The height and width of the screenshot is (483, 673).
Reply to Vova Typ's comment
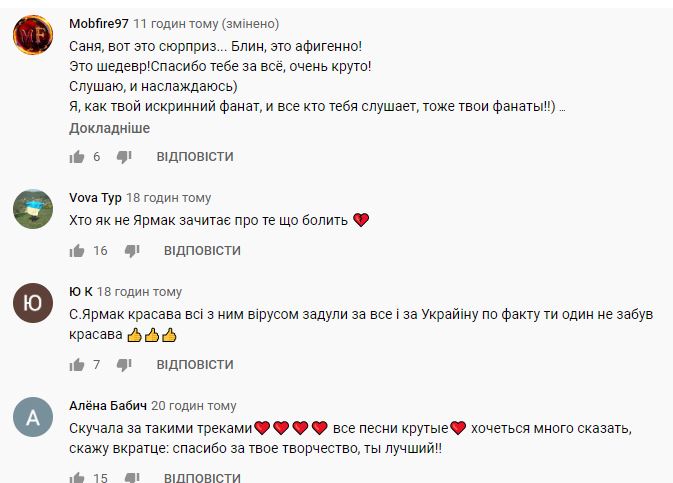pyautogui.click(x=202, y=250)
